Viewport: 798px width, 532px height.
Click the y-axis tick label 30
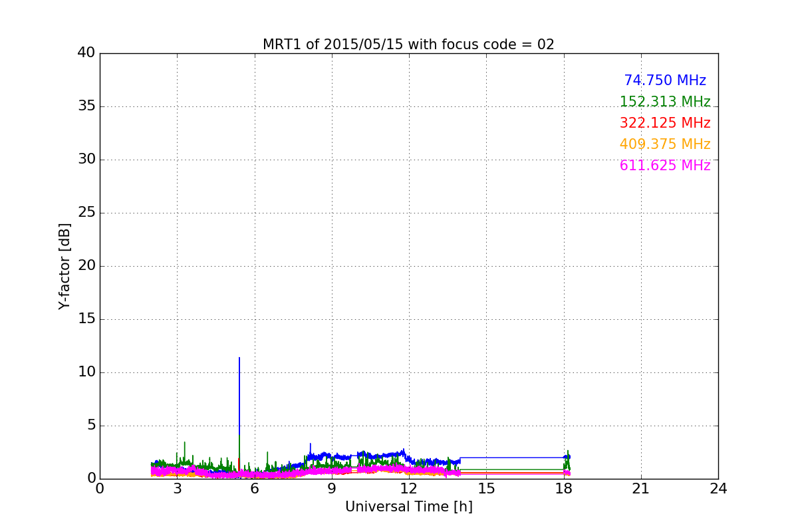click(86, 160)
